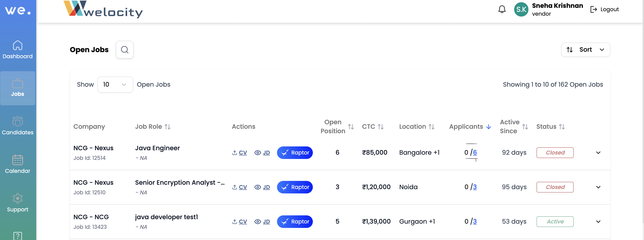View JD for java developer test1

[262, 221]
